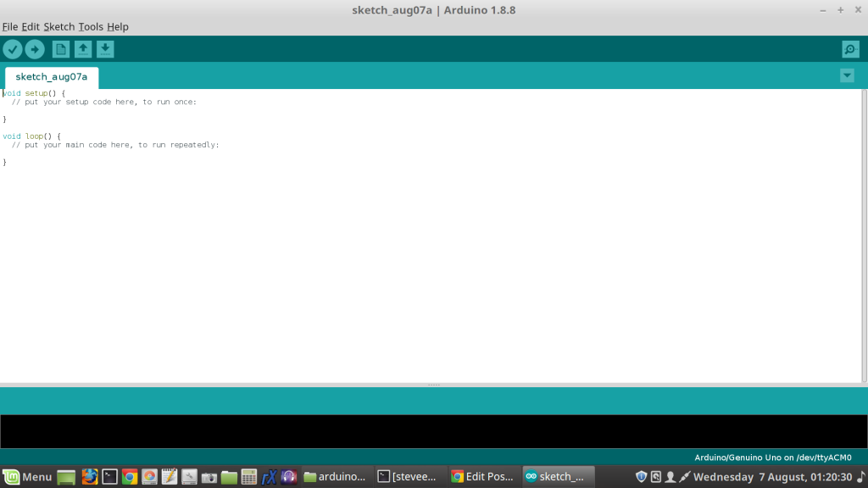Expand the tab options dropdown arrow
This screenshot has height=488, width=868.
click(x=847, y=75)
